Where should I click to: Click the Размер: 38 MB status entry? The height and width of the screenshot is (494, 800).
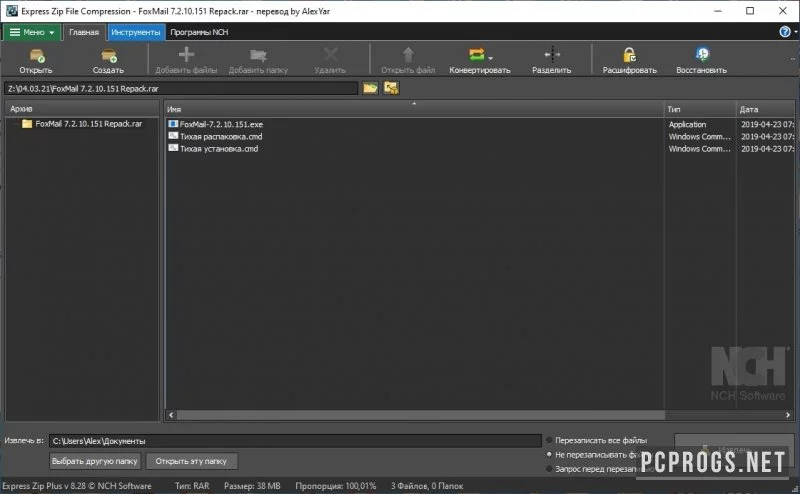point(252,486)
